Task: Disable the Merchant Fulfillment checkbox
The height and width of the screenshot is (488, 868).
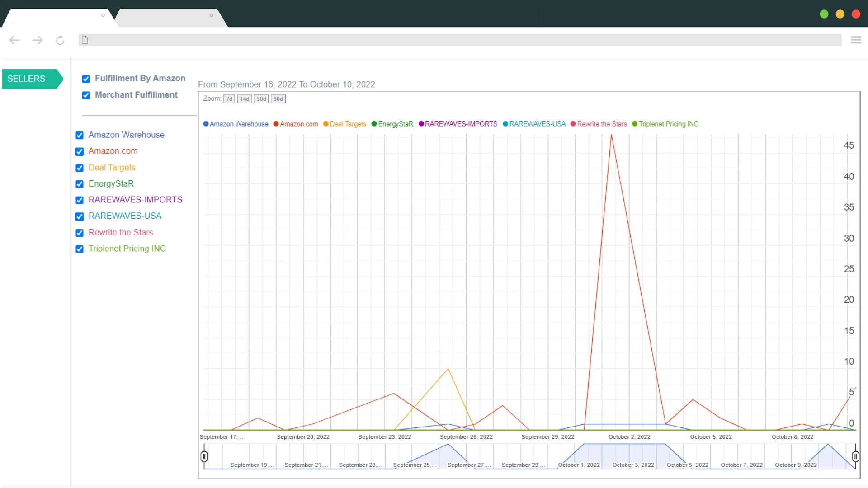Action: (x=86, y=95)
